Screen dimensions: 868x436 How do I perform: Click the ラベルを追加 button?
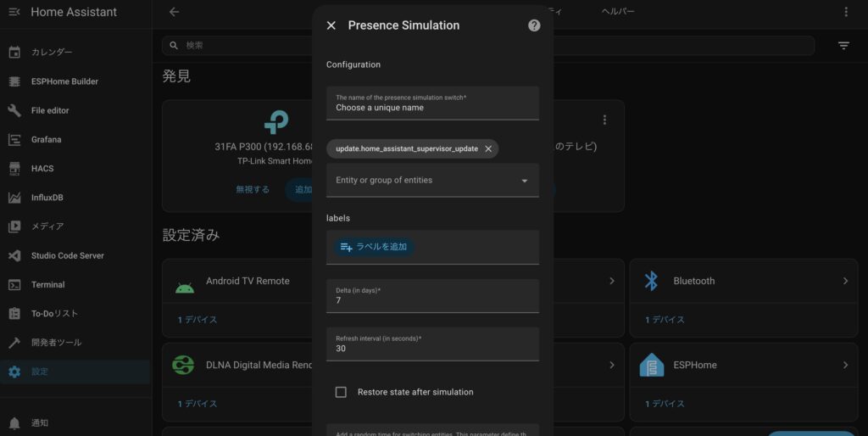373,247
